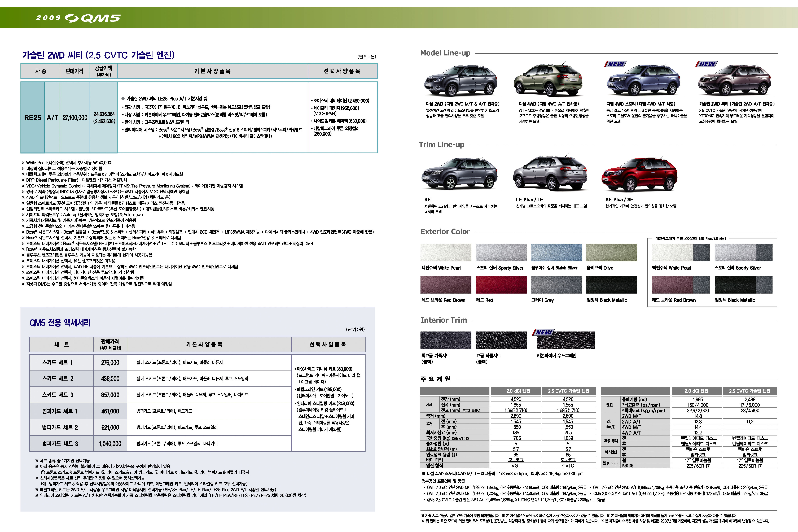Click the RE25 model cell
This screenshot has width=798, height=532.
coord(33,118)
